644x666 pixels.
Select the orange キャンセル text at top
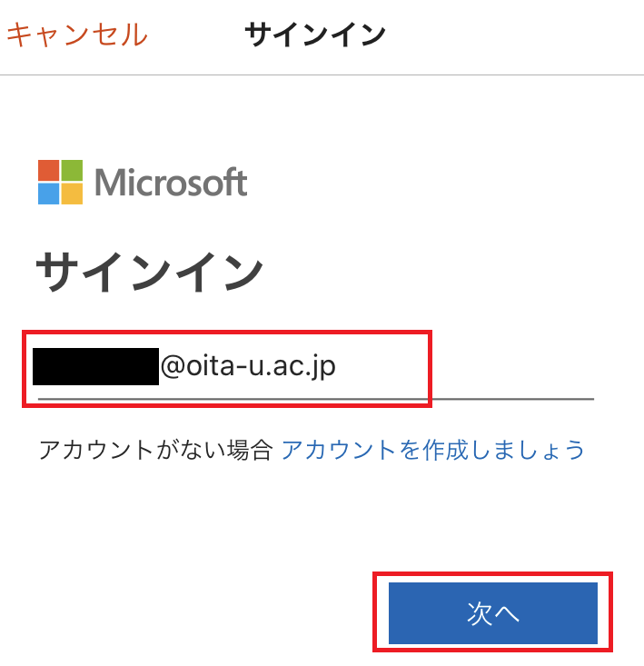click(77, 35)
